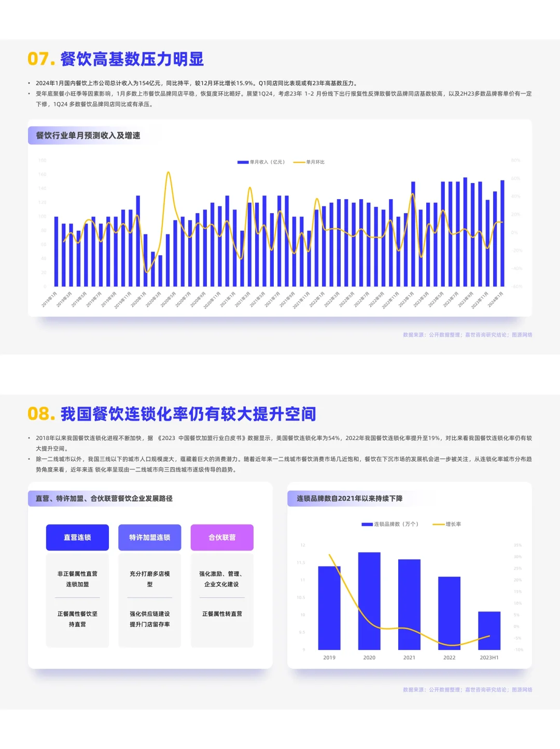Click the yellow 单月环比 legend line

299,162
